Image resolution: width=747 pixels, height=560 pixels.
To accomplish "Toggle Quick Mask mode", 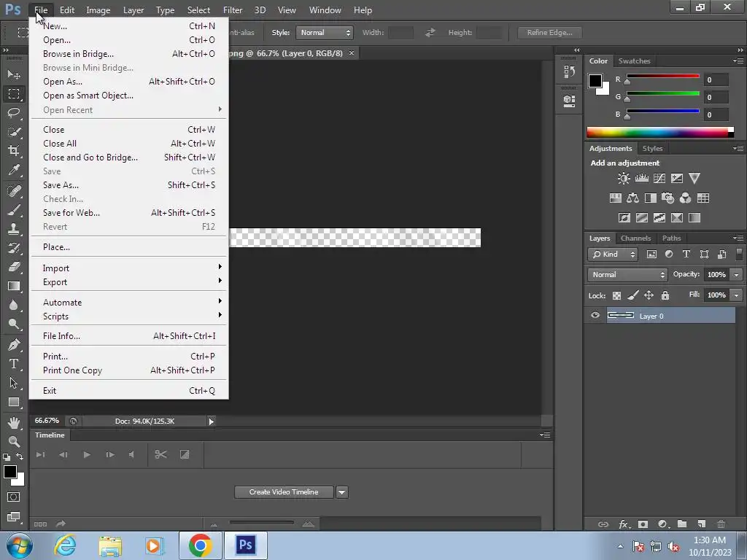I will coord(14,497).
